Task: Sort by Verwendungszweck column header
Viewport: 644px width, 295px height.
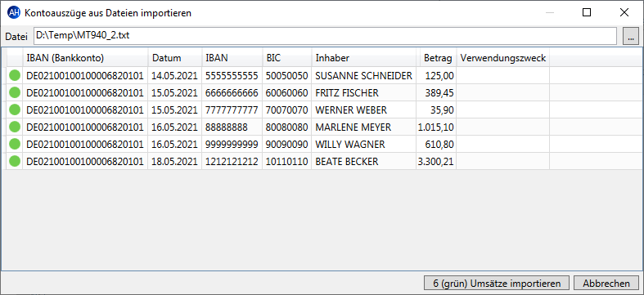Action: point(503,58)
